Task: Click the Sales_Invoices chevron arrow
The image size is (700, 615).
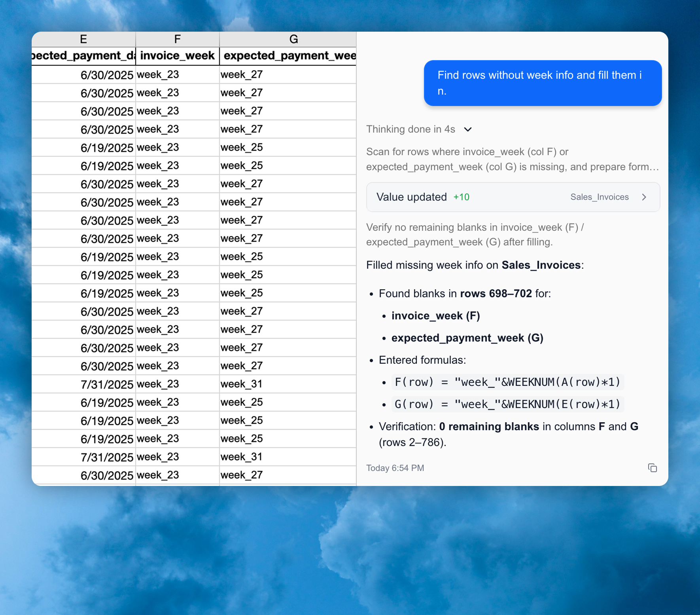Action: click(645, 197)
